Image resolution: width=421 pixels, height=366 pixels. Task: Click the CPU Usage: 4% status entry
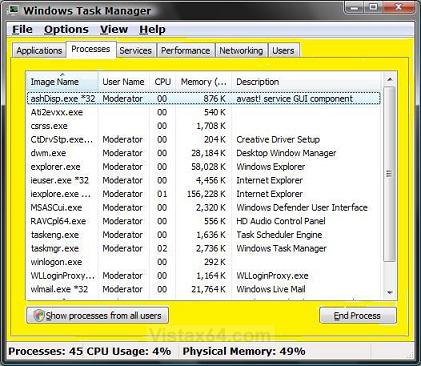point(129,351)
